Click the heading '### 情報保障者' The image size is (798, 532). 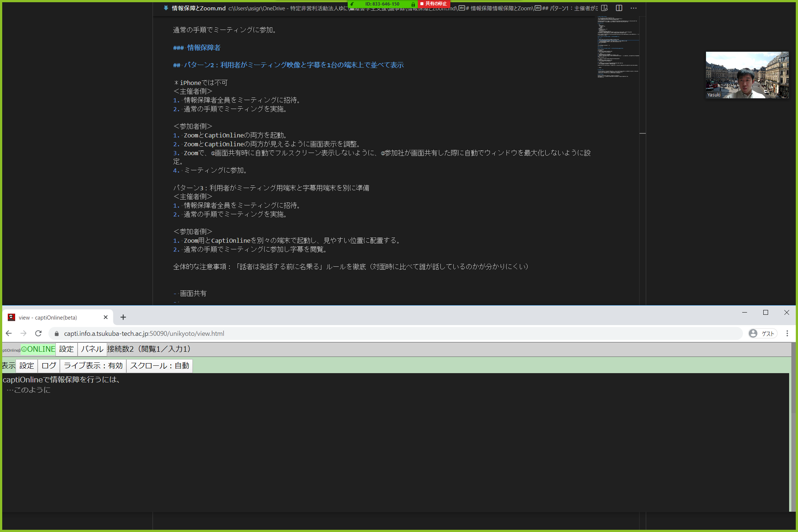coord(197,48)
